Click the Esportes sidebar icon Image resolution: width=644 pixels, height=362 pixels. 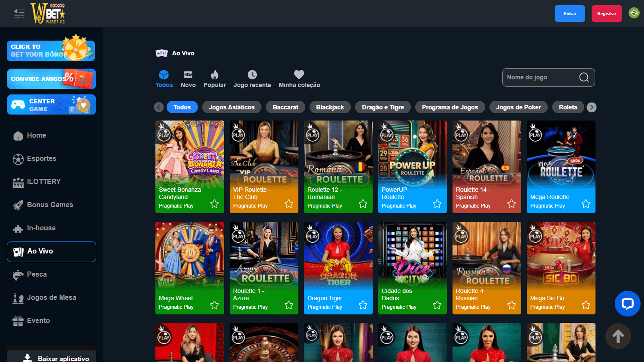pyautogui.click(x=18, y=159)
